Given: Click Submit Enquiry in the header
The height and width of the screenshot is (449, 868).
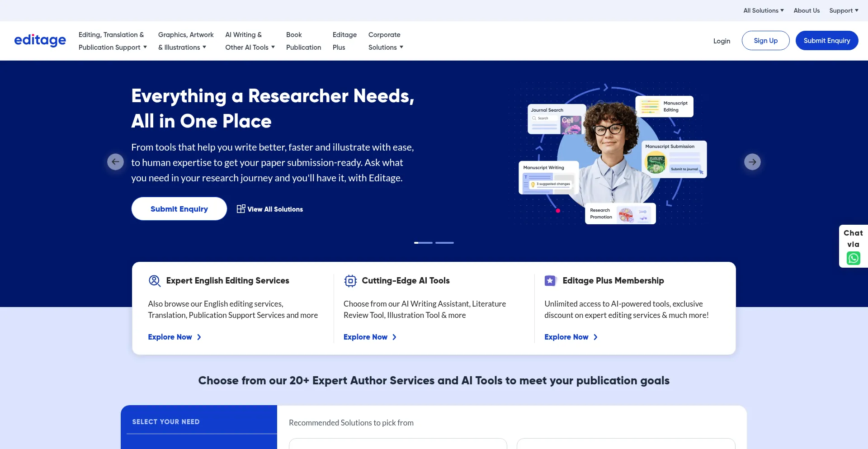Looking at the screenshot, I should click(x=826, y=40).
